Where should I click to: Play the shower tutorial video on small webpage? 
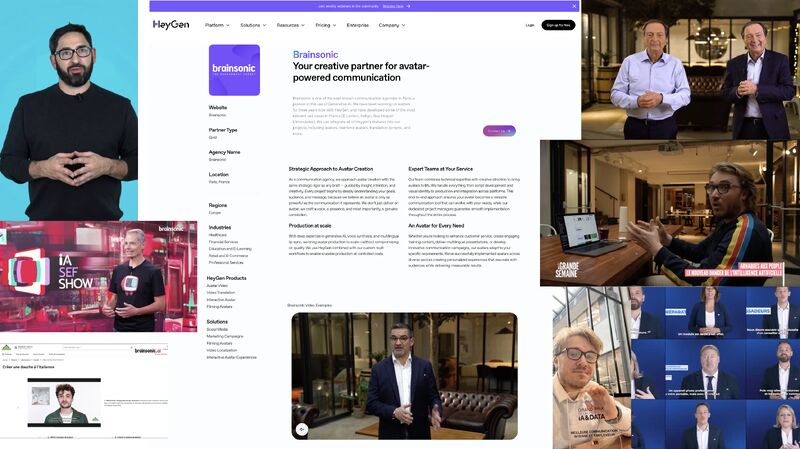64,403
